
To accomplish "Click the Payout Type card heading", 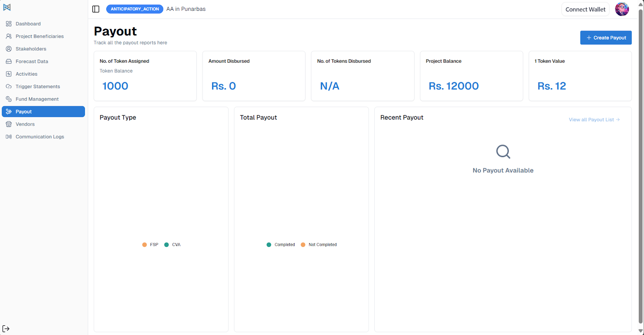I will click(118, 118).
